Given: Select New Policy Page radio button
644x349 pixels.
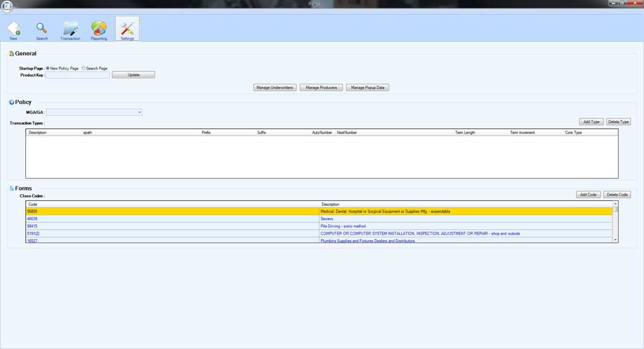Looking at the screenshot, I should tap(48, 68).
